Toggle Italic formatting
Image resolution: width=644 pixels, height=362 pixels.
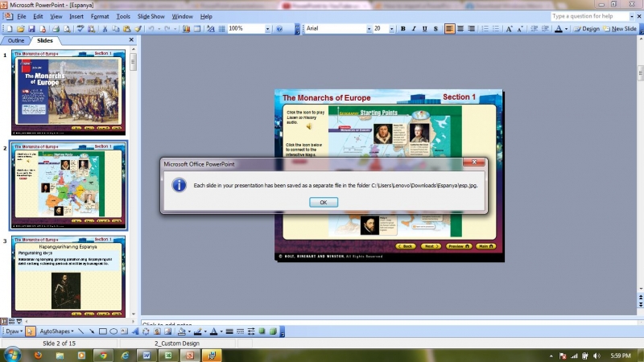coord(414,28)
